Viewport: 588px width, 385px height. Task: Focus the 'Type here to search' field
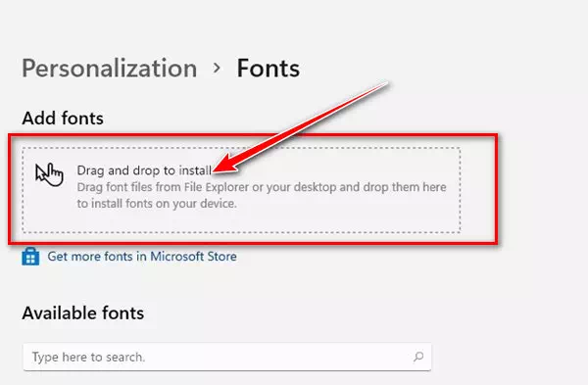[x=227, y=357]
